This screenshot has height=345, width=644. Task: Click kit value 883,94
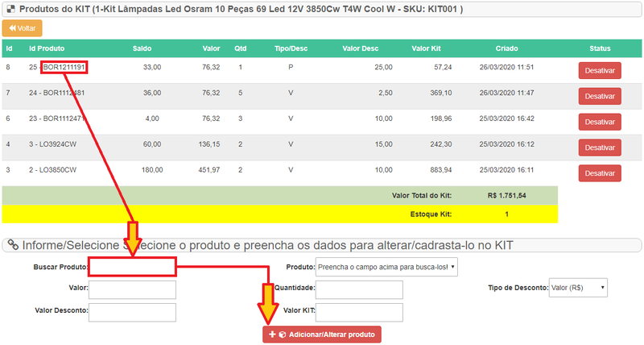441,170
